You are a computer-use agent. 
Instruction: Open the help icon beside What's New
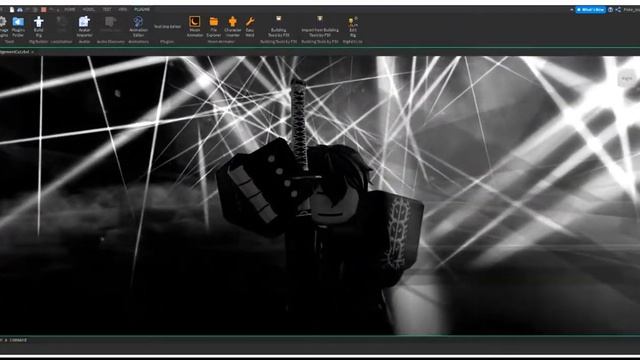click(610, 9)
